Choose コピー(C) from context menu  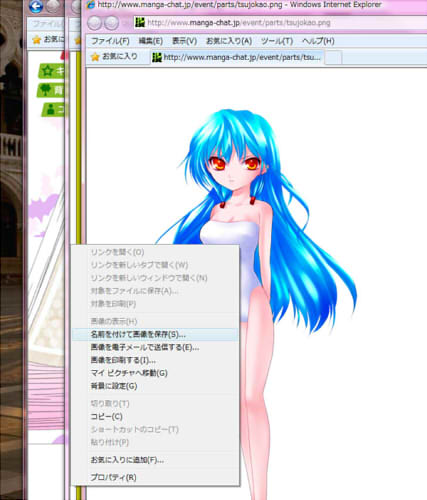155,416
